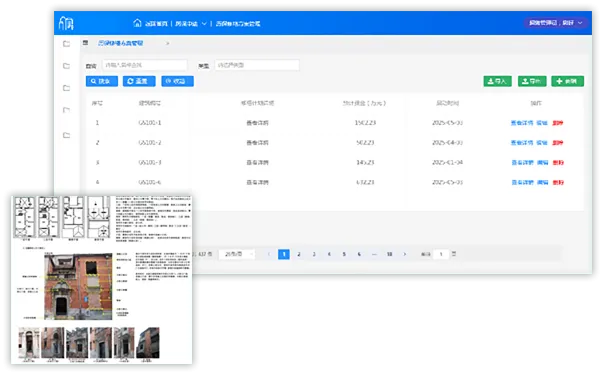Screen dimensions: 604x376
Task: Open the second folder icon in left sidebar
Action: (67, 66)
